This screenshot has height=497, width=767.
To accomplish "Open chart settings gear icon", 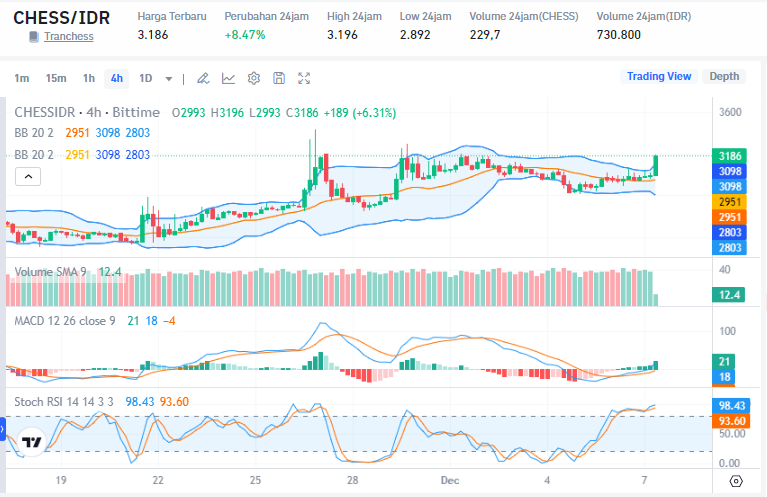I will click(254, 78).
